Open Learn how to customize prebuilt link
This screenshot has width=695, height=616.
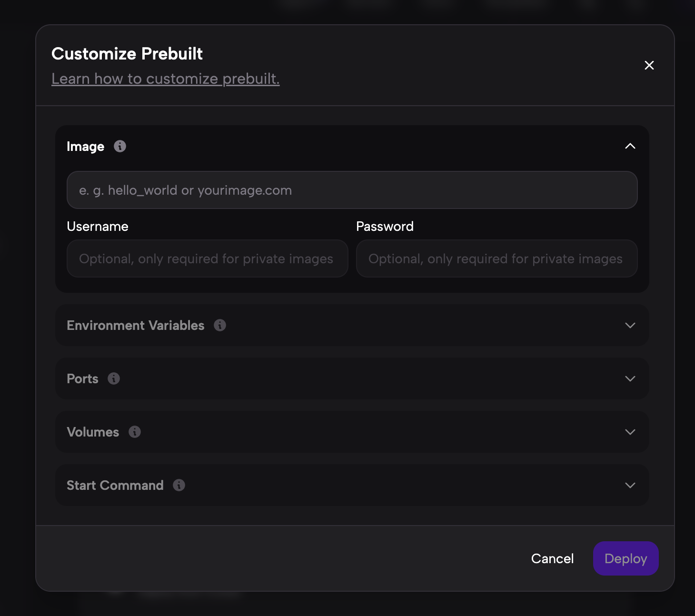pos(165,79)
